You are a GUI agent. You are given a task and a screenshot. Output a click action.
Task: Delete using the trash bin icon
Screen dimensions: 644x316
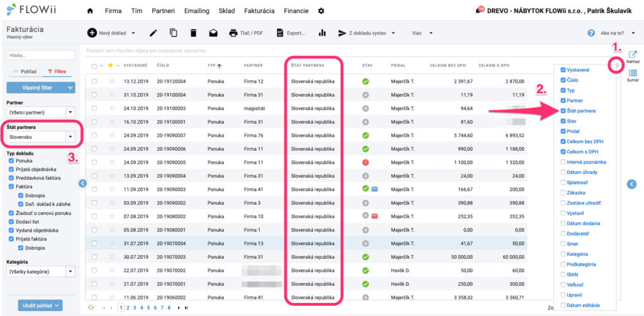pos(194,33)
